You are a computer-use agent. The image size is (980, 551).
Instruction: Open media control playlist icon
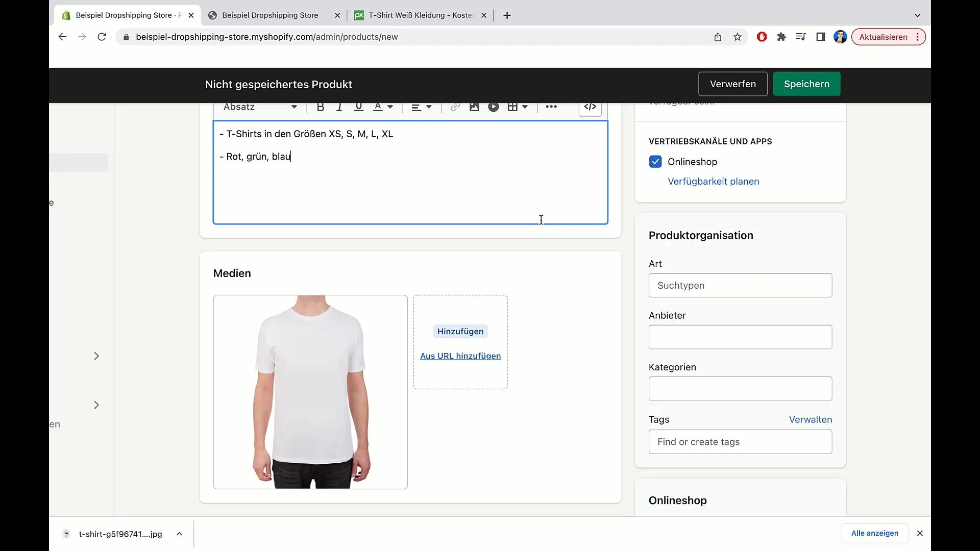pyautogui.click(x=800, y=37)
